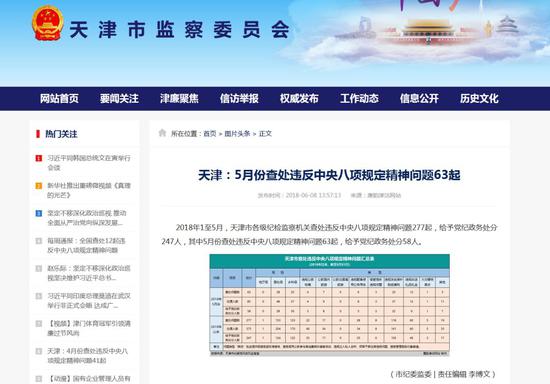Open the 历史文化 navigation item
This screenshot has width=550, height=384.
pyautogui.click(x=479, y=99)
